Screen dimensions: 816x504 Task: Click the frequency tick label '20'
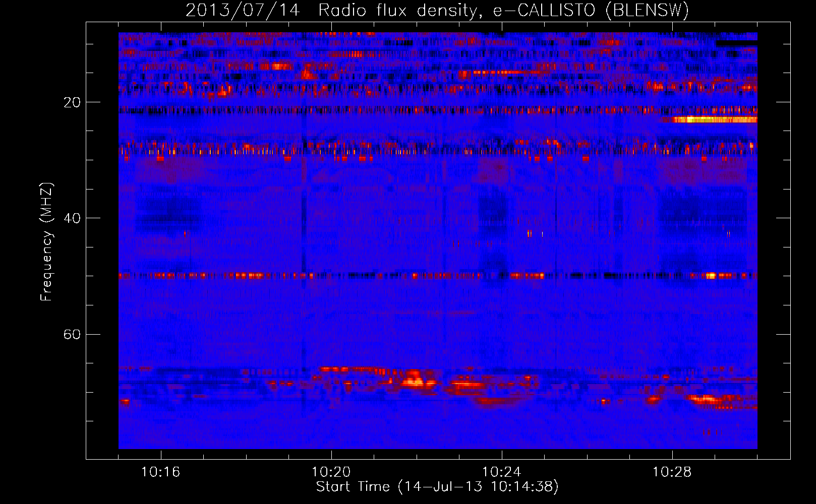(72, 102)
